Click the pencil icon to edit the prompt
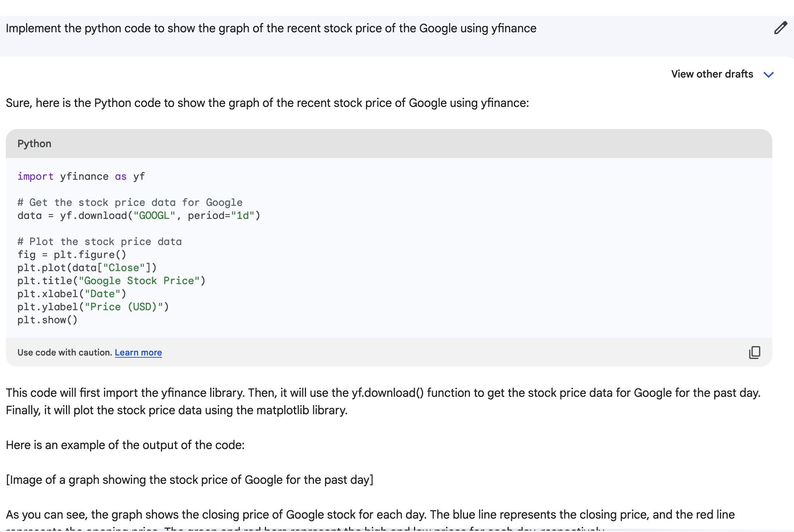 (x=780, y=28)
